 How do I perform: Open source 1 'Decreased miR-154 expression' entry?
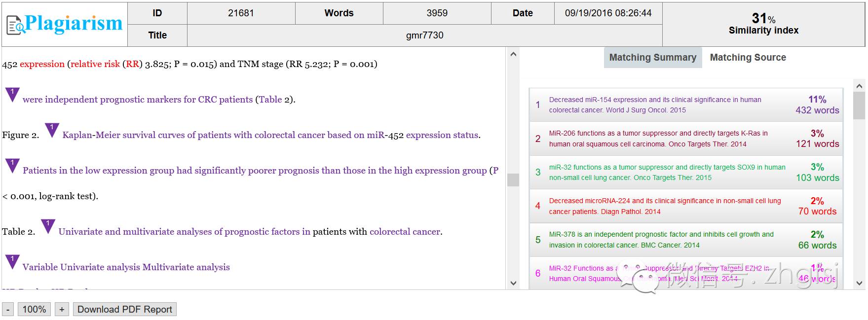coord(686,105)
